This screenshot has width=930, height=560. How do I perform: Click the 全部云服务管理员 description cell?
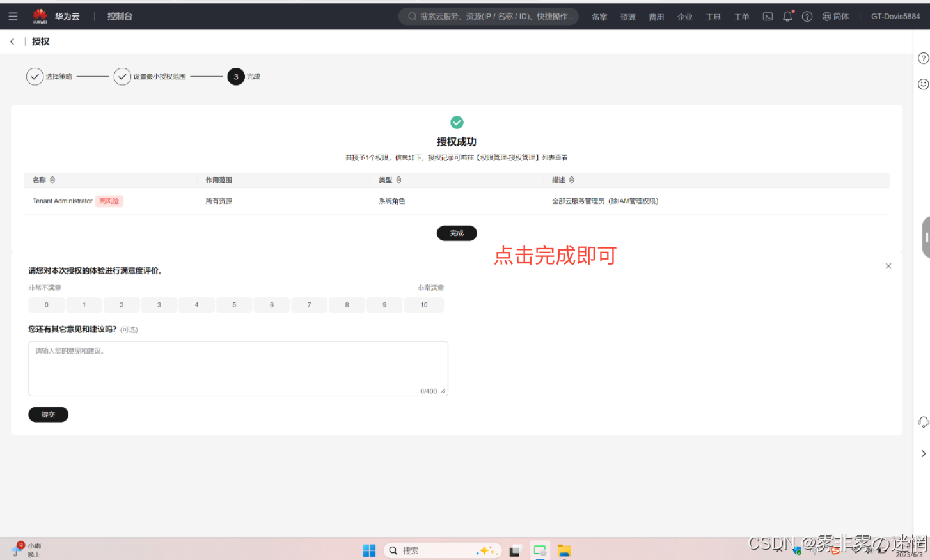click(x=605, y=201)
